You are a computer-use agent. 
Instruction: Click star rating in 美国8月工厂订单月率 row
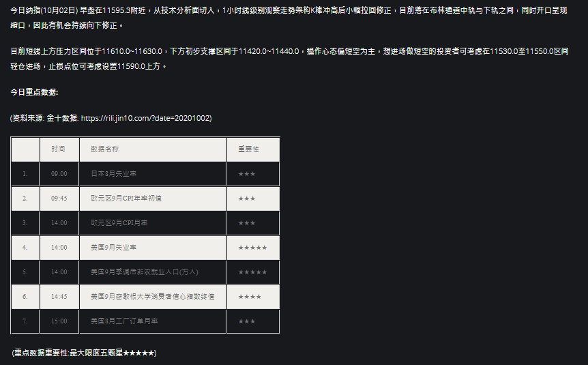(x=247, y=321)
